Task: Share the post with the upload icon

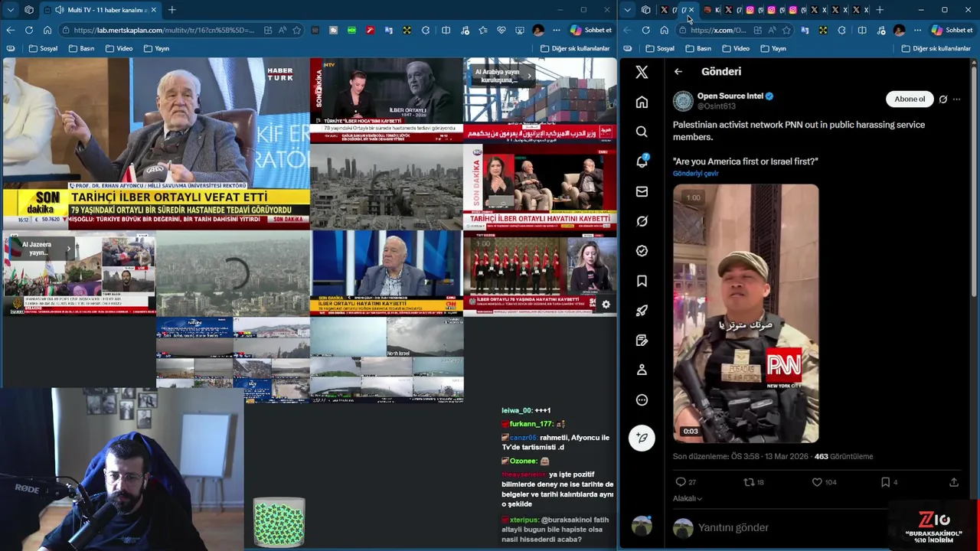Action: [x=953, y=482]
